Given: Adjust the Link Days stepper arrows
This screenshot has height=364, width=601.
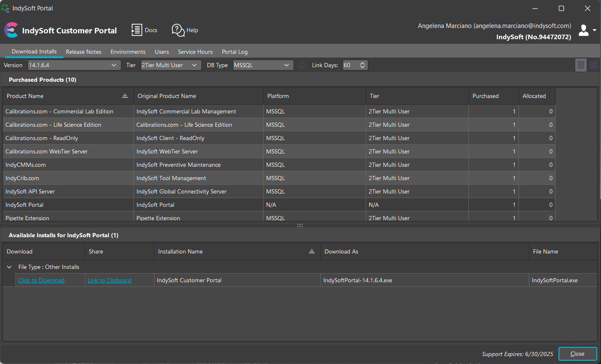Looking at the screenshot, I should pyautogui.click(x=362, y=65).
